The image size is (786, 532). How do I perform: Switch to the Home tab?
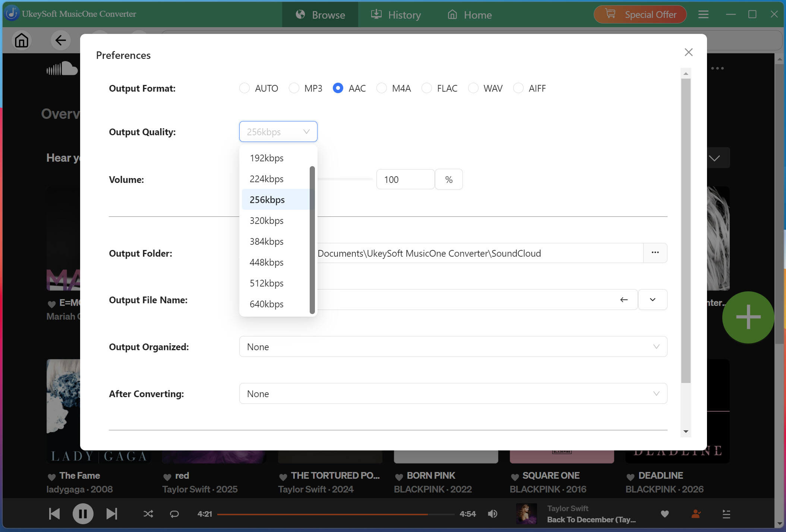pos(469,15)
